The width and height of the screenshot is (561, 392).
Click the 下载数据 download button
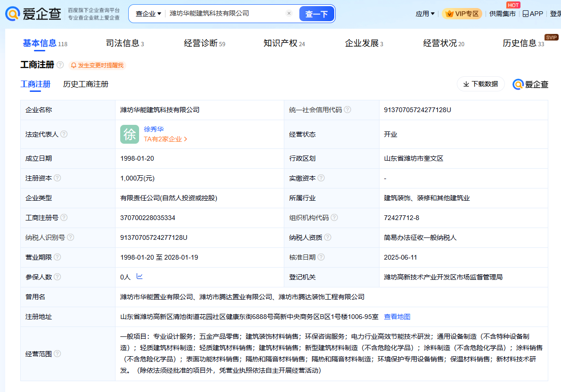[x=480, y=84]
